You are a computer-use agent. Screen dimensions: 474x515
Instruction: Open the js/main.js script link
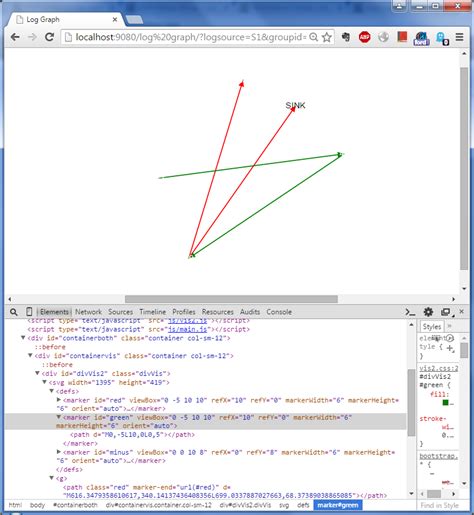(x=187, y=329)
